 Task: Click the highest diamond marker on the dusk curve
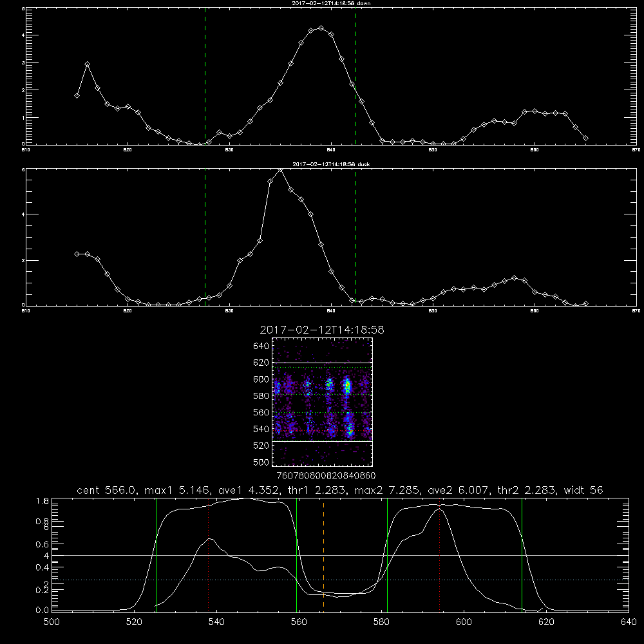(x=281, y=170)
